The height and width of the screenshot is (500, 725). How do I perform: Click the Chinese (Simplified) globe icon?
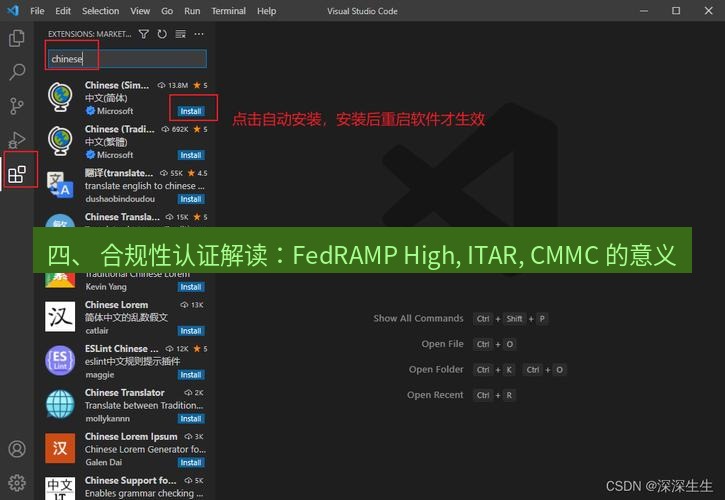tap(60, 97)
